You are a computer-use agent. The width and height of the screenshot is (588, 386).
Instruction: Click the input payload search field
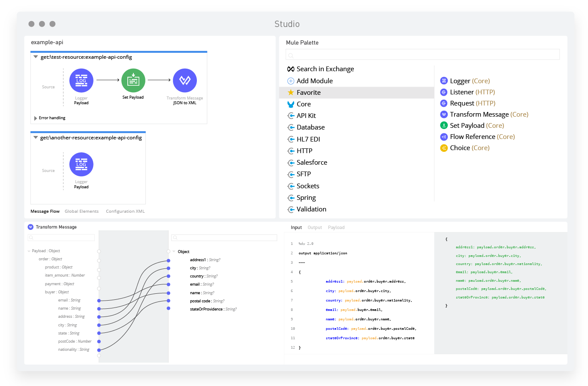click(x=61, y=238)
